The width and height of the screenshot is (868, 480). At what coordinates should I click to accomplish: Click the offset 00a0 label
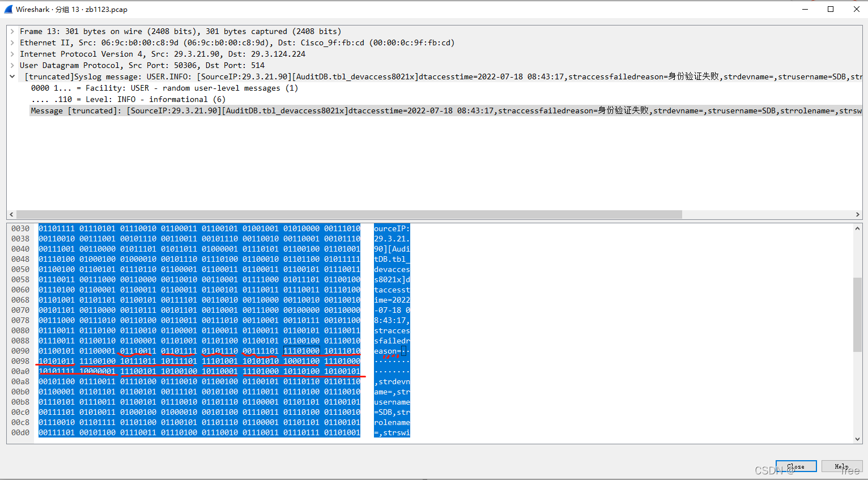point(20,372)
